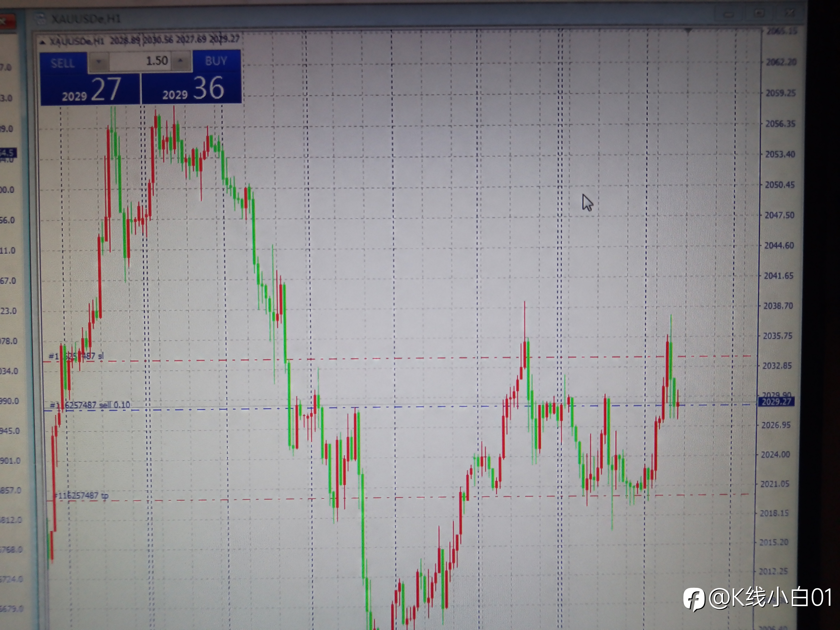
Task: Select the #116257487 sell 0.10 order label
Action: tap(90, 405)
